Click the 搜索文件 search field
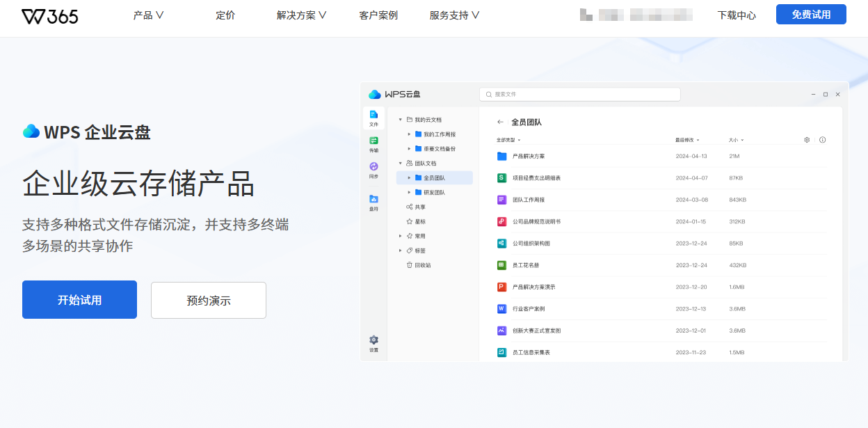This screenshot has width=868, height=428. point(580,94)
